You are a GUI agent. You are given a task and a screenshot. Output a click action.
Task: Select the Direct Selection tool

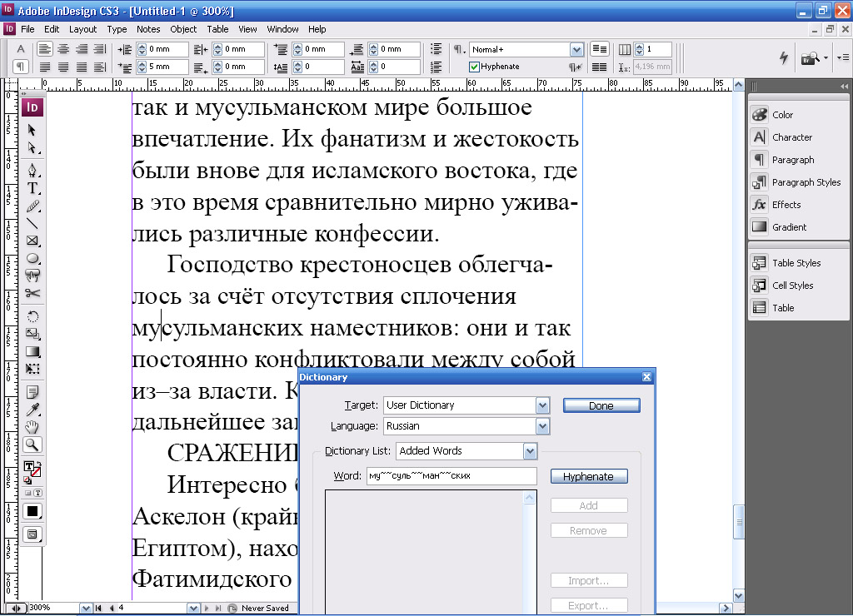(32, 148)
